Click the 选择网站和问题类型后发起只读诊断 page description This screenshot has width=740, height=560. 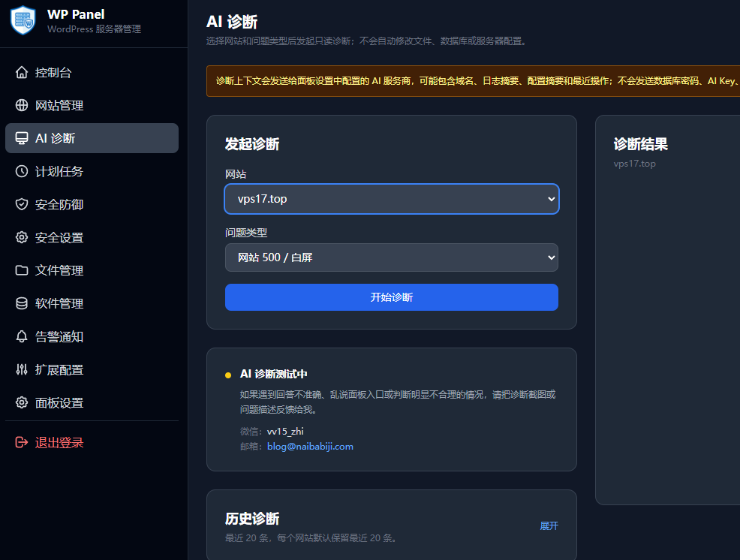pyautogui.click(x=367, y=41)
